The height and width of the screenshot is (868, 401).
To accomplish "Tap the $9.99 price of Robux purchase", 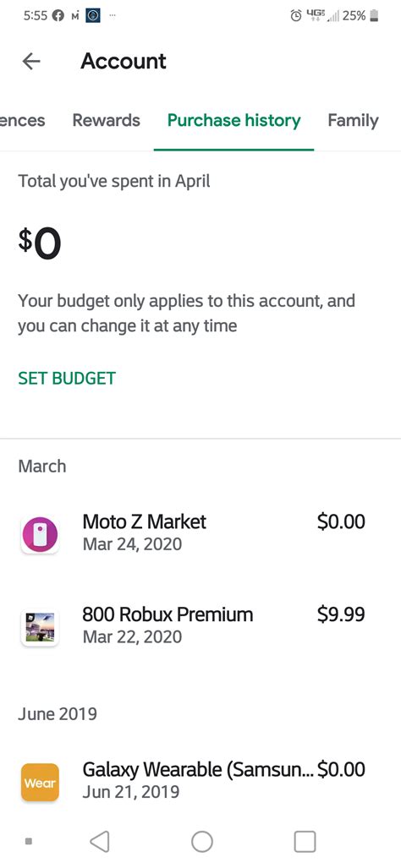I will pyautogui.click(x=341, y=614).
